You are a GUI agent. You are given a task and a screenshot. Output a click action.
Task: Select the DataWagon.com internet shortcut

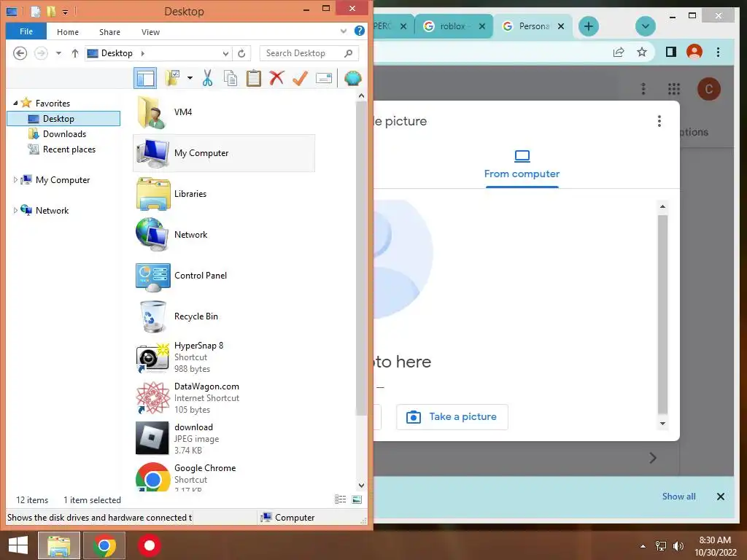[x=224, y=398]
